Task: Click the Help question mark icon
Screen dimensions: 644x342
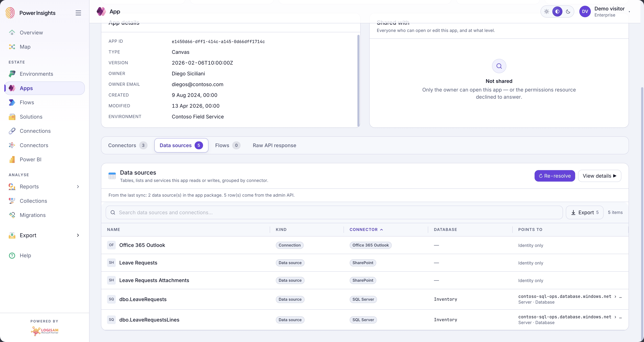Action: coord(12,255)
